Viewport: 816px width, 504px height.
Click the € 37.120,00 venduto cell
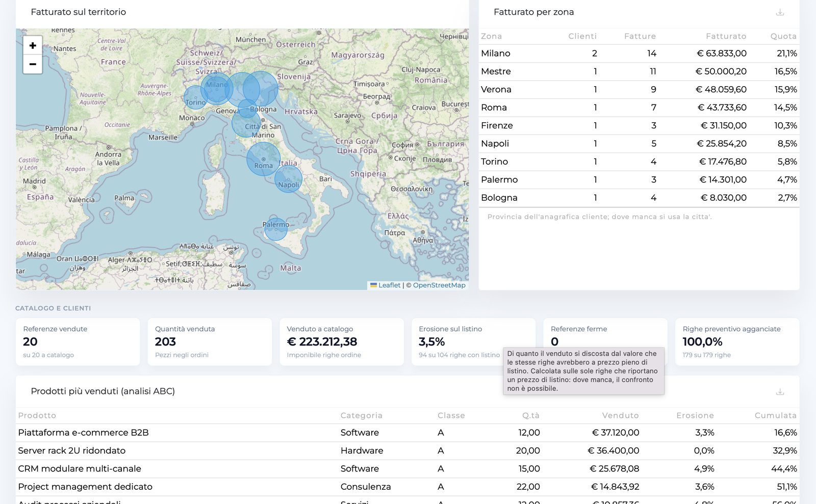[x=616, y=433]
